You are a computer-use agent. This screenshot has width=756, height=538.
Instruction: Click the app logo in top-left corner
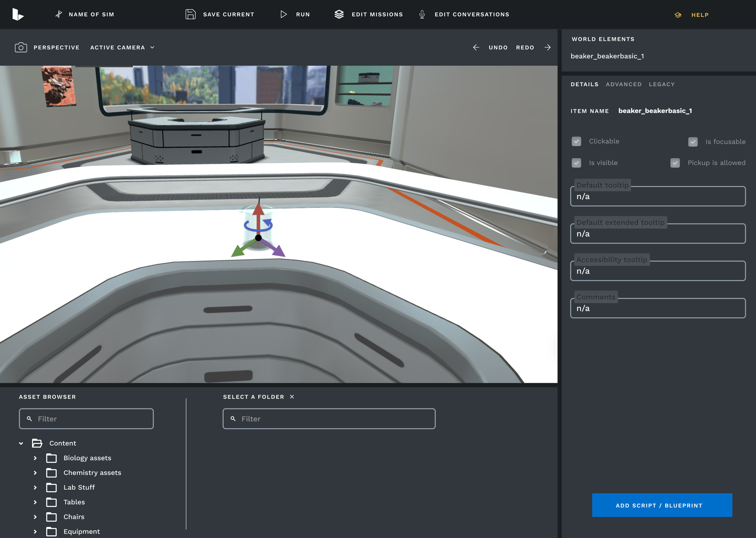pos(18,14)
